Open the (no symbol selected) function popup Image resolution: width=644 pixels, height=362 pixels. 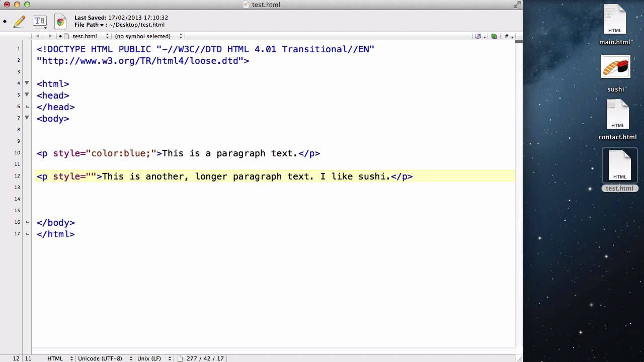pyautogui.click(x=148, y=36)
